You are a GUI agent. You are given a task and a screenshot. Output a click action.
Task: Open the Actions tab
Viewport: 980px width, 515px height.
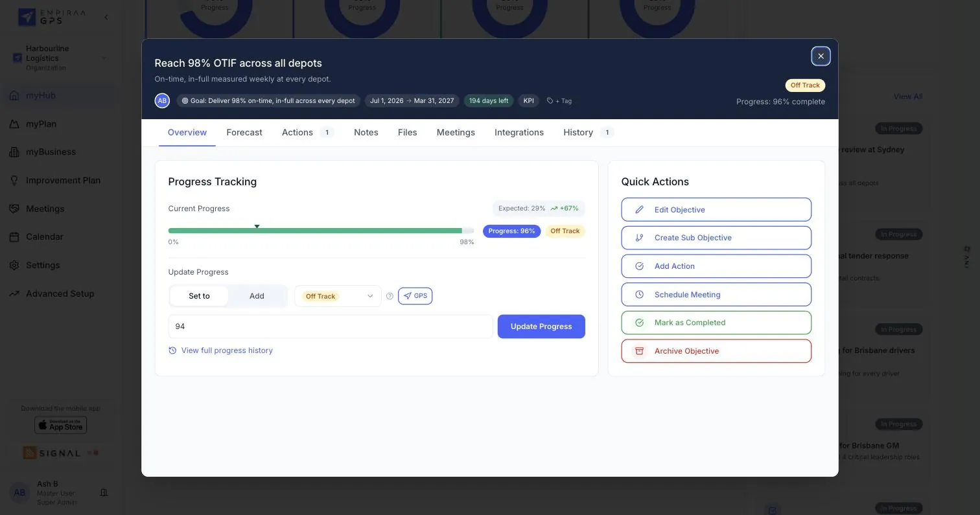(x=307, y=132)
